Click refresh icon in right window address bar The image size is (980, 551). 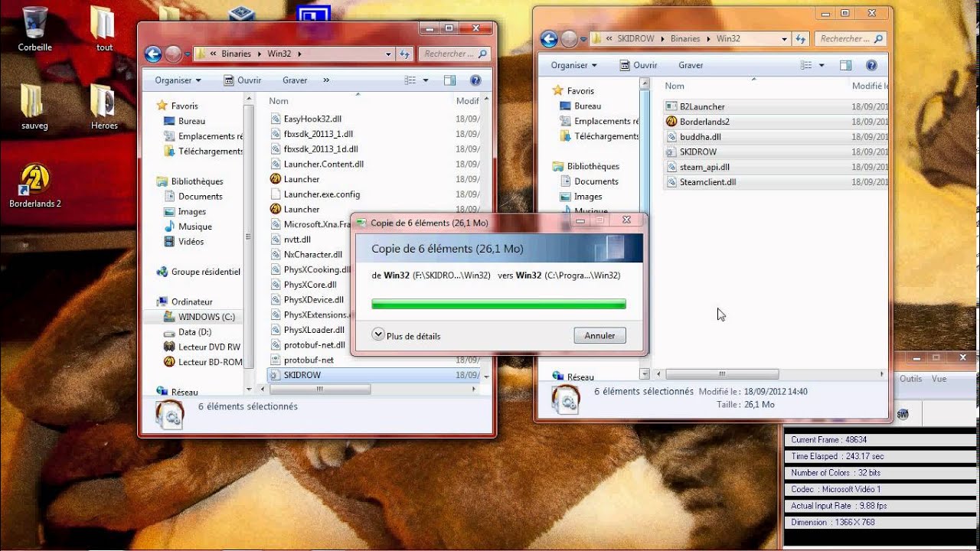[801, 38]
